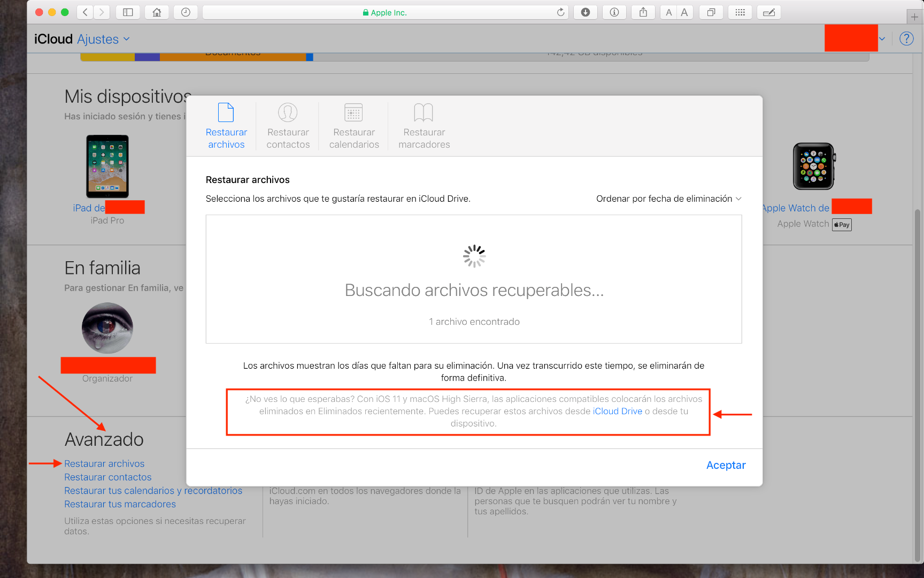The height and width of the screenshot is (578, 924).
Task: Switch to Restaurar archivos tab
Action: click(x=226, y=126)
